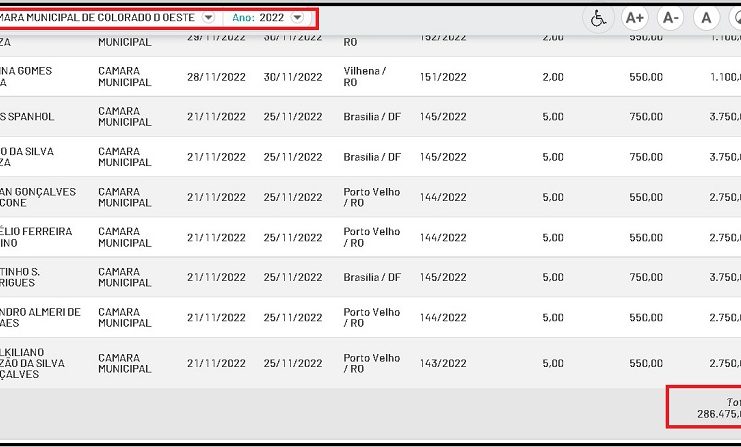741x447 pixels.
Task: Click the partially visible contrast icon at top right
Action: coord(735,18)
